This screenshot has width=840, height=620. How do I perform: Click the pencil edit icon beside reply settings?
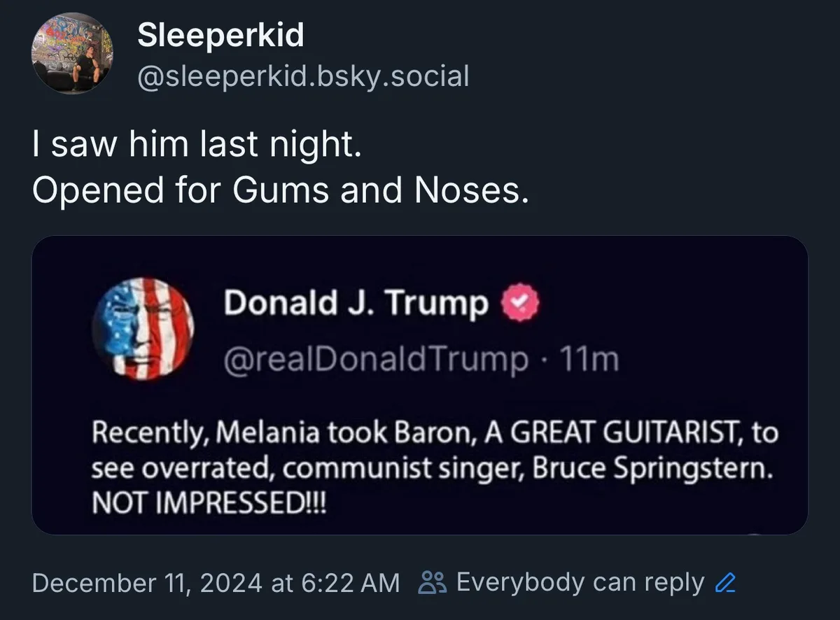click(x=726, y=583)
